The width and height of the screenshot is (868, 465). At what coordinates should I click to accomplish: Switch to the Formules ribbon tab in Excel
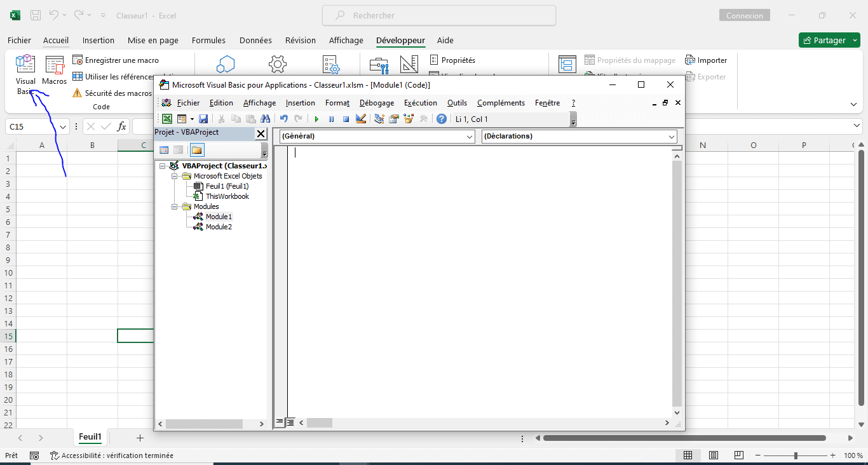point(208,40)
